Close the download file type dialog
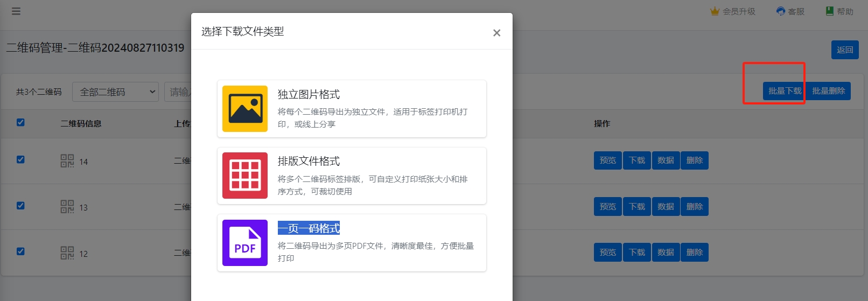Screen dimensions: 868x301 pos(496,33)
